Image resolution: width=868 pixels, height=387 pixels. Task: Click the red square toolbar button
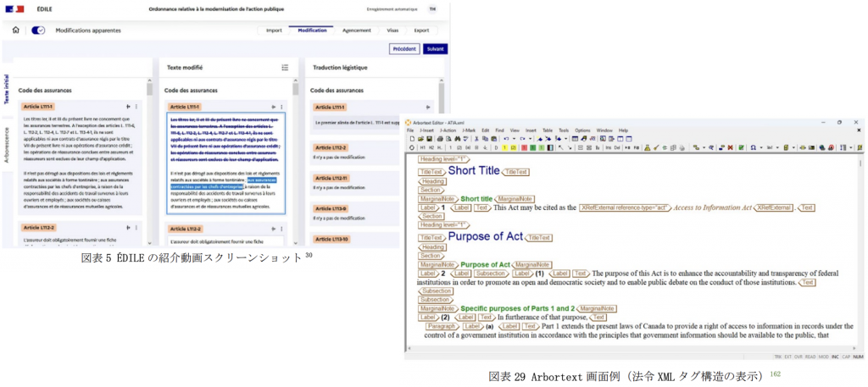pyautogui.click(x=524, y=147)
